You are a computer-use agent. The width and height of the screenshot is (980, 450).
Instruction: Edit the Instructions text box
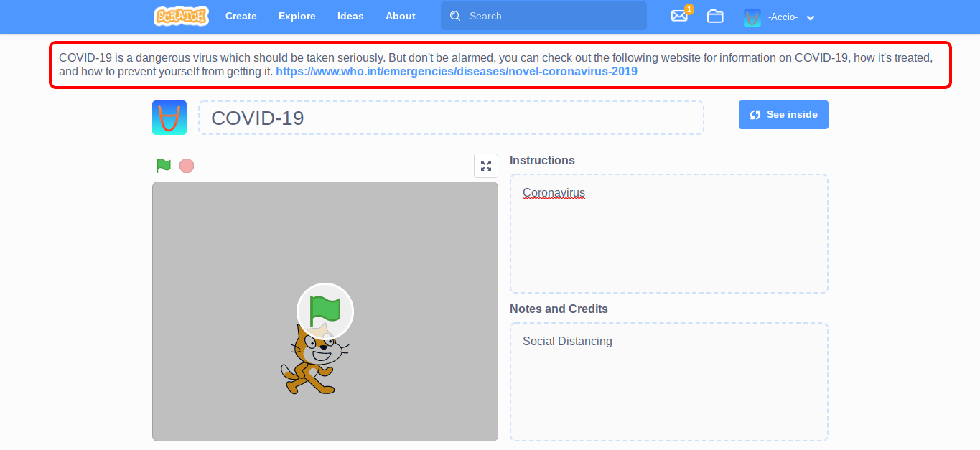(x=669, y=233)
